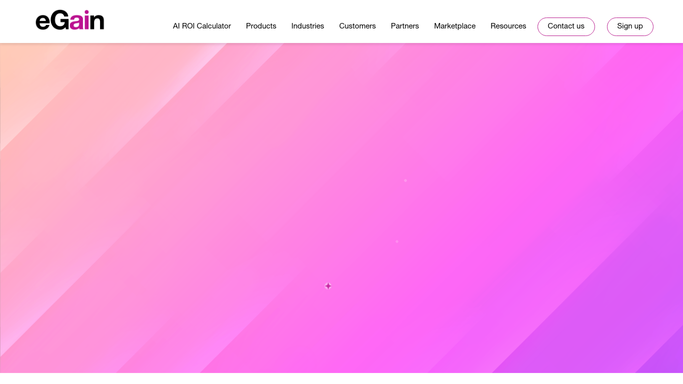Viewport: 683px width, 384px height.
Task: Open the Customers menu
Action: [357, 26]
